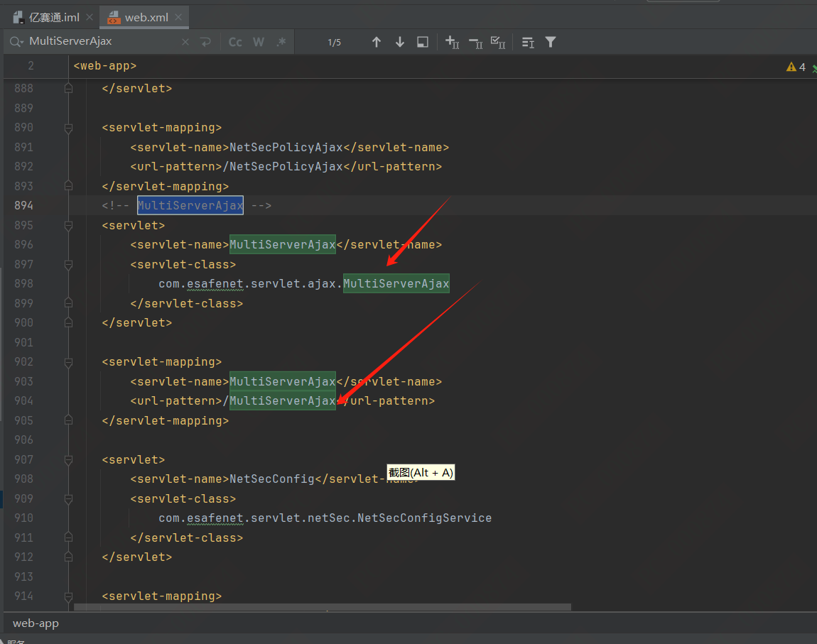The image size is (817, 644).
Task: Click NetSecConfig servlet-name on line 908
Action: coord(272,479)
